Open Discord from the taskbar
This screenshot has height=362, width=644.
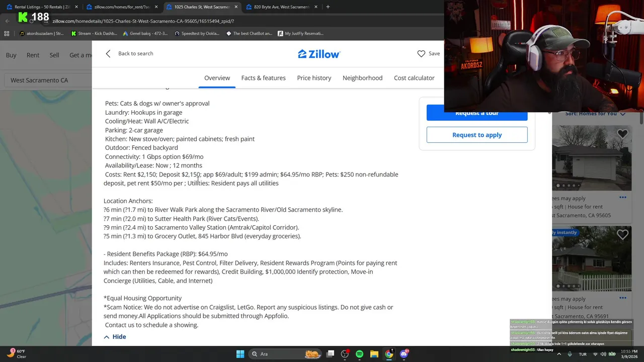click(x=404, y=354)
